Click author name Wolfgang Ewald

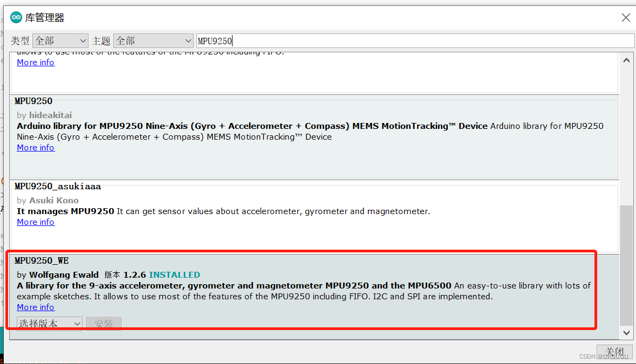pos(64,275)
